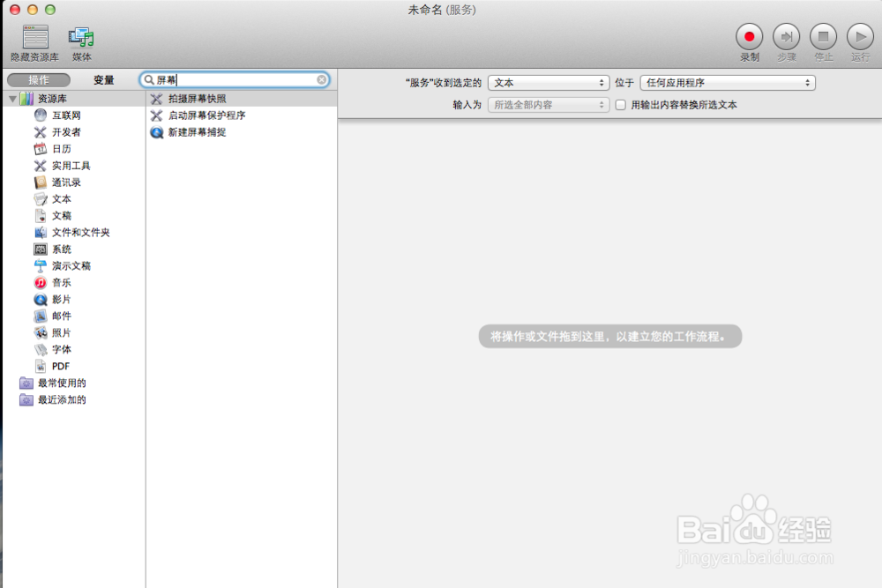Viewport: 882px width, 588px height.
Task: Switch to the 变量 tab
Action: [103, 80]
